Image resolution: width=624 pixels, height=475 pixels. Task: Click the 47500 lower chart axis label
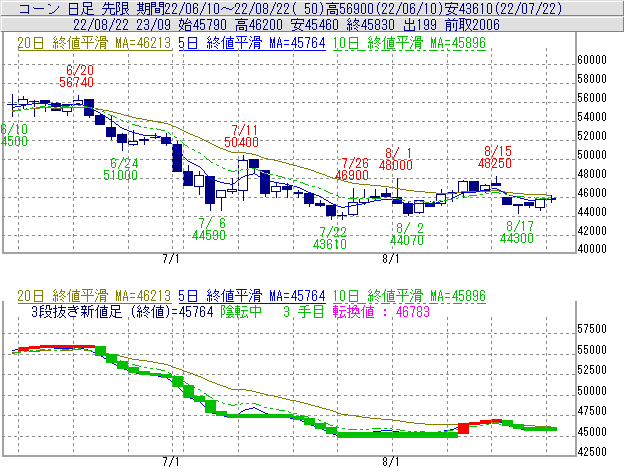coord(592,411)
